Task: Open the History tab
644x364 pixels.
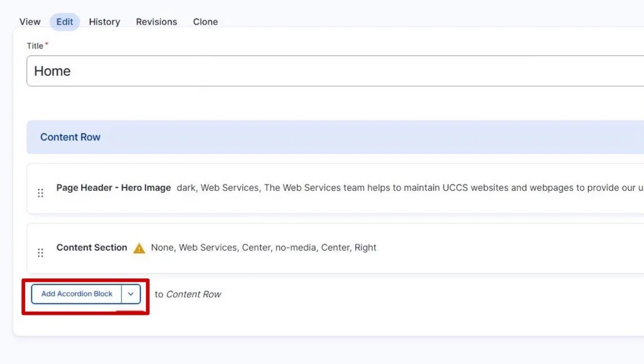Action: pyautogui.click(x=104, y=21)
